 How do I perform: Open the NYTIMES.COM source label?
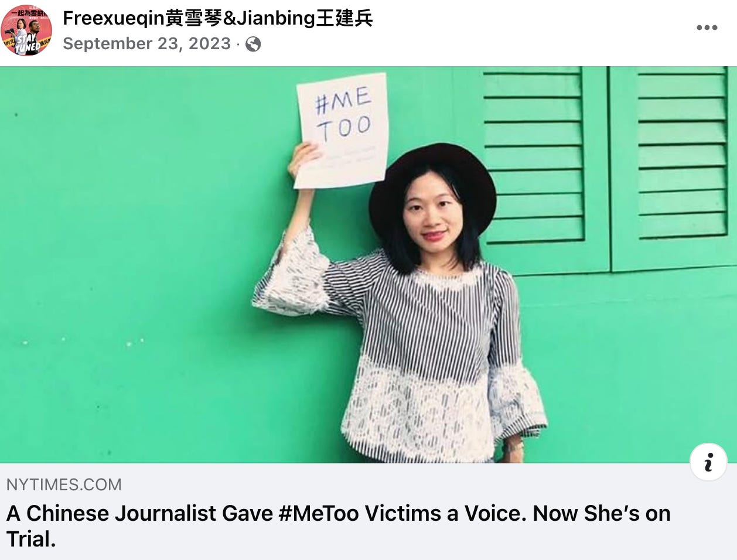tap(64, 484)
